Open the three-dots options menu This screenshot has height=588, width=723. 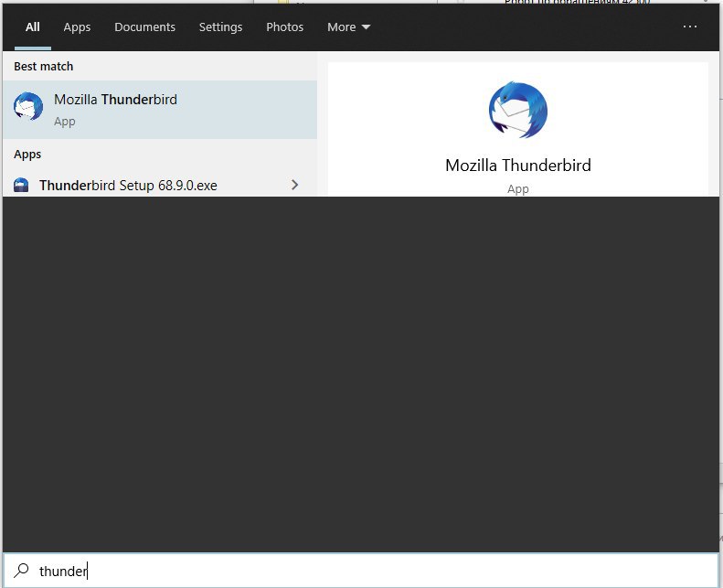click(690, 27)
